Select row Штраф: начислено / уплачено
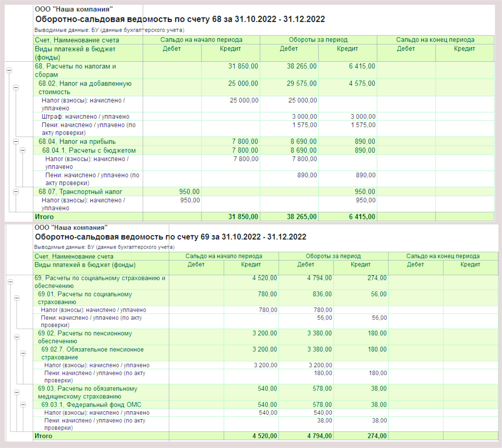This screenshot has height=448, width=502. click(x=264, y=116)
